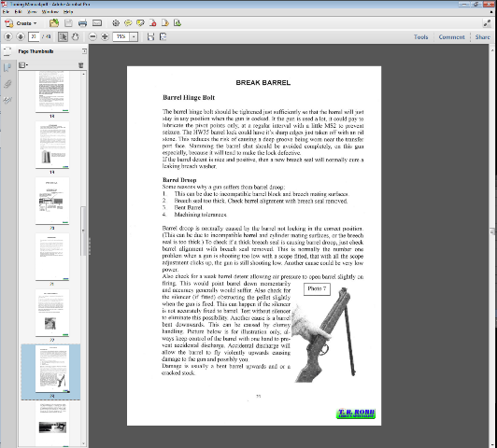Click the thumbnail panel scrollbar thumb
The image size is (497, 448).
click(x=84, y=231)
